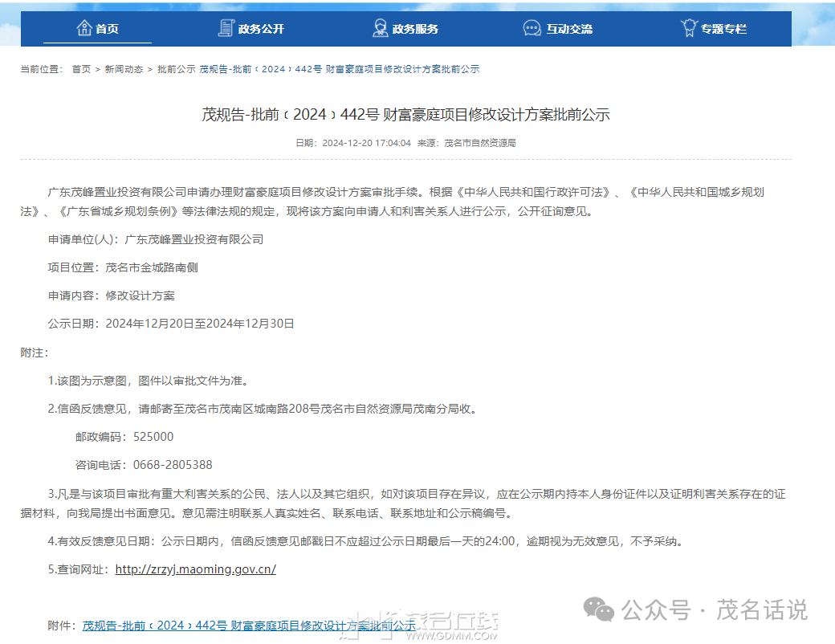The height and width of the screenshot is (644, 835).
Task: Click the home icon beside 首页
Action: click(x=84, y=27)
